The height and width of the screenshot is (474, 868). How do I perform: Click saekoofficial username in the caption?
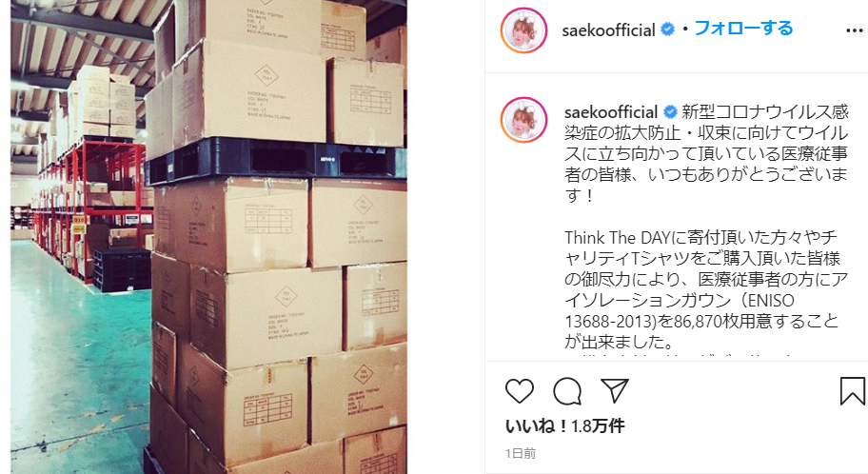[x=611, y=112]
